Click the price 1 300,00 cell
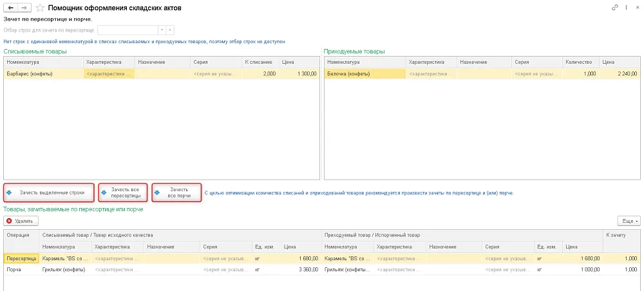This screenshot has height=291, width=644. coord(299,74)
